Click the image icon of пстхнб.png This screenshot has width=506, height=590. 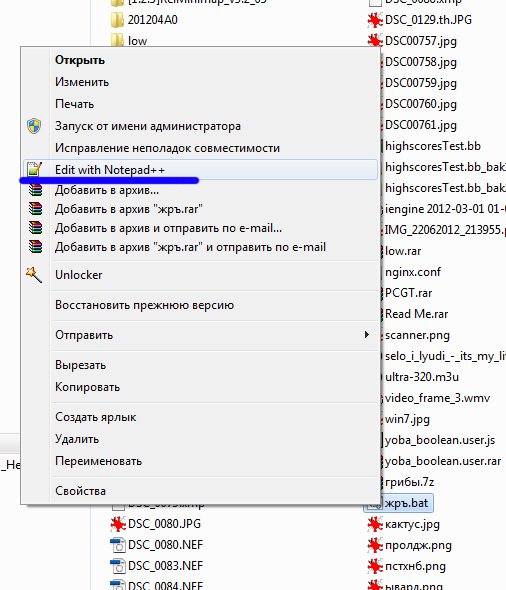(375, 566)
